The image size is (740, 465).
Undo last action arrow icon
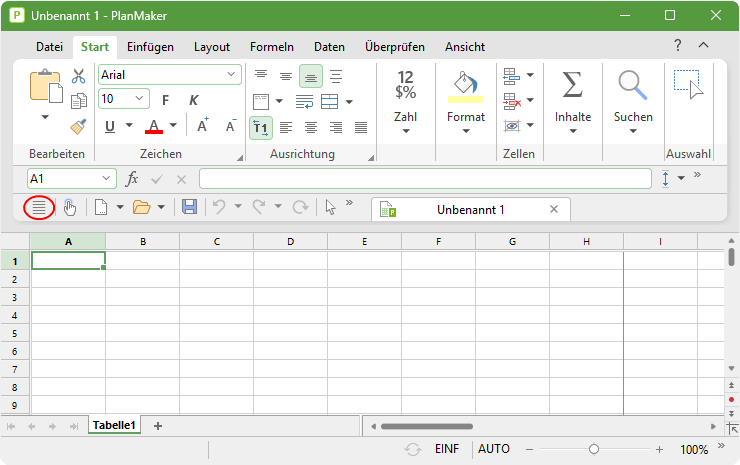coord(219,207)
